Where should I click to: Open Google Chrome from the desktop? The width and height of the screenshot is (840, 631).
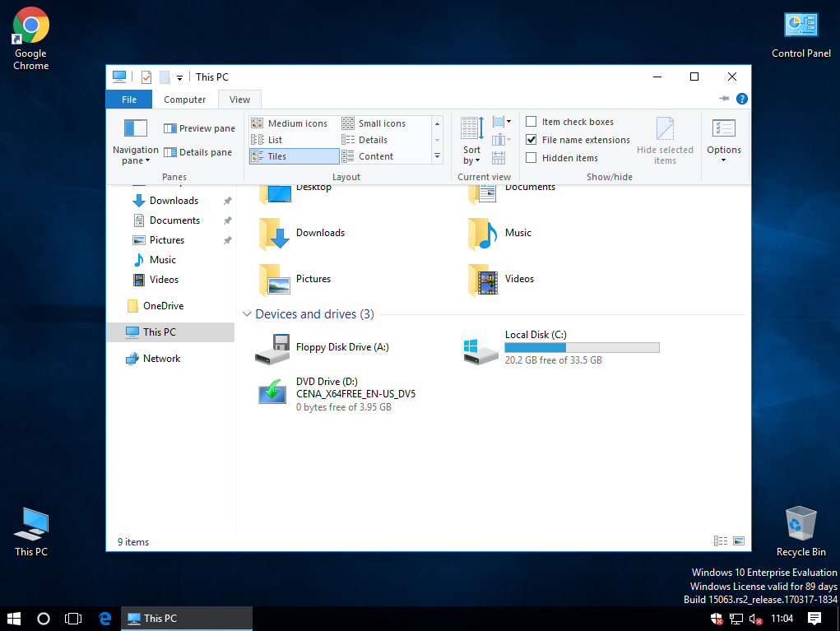(30, 25)
